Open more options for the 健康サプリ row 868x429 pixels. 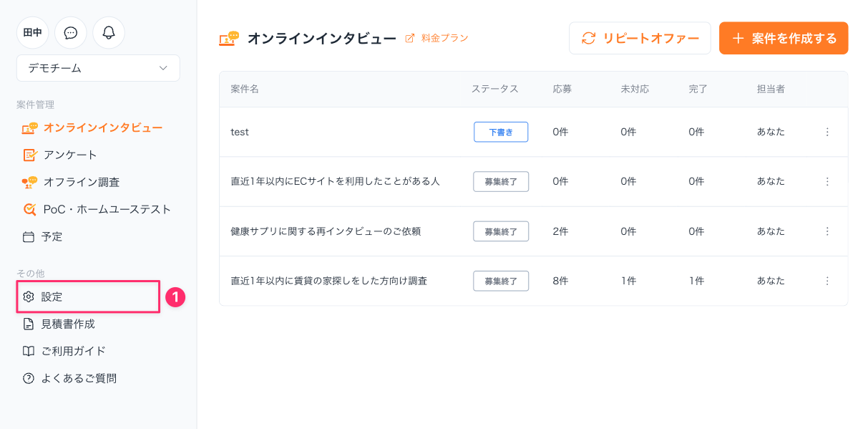pos(827,231)
